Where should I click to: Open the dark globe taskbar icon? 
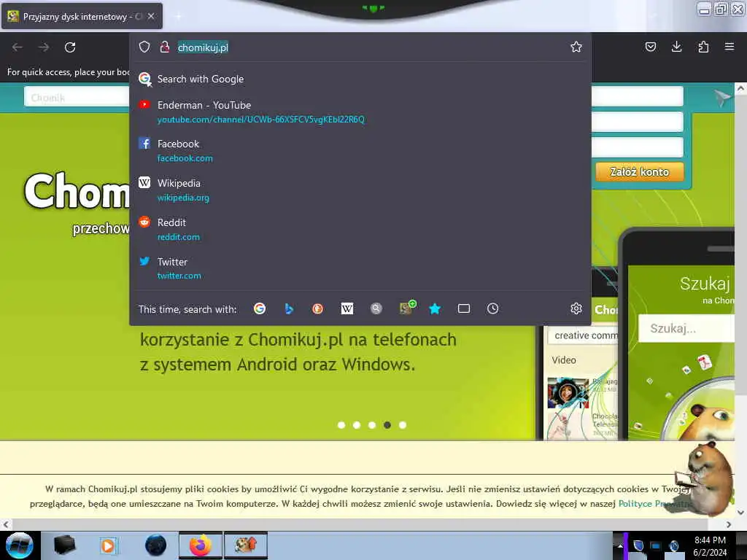point(155,545)
